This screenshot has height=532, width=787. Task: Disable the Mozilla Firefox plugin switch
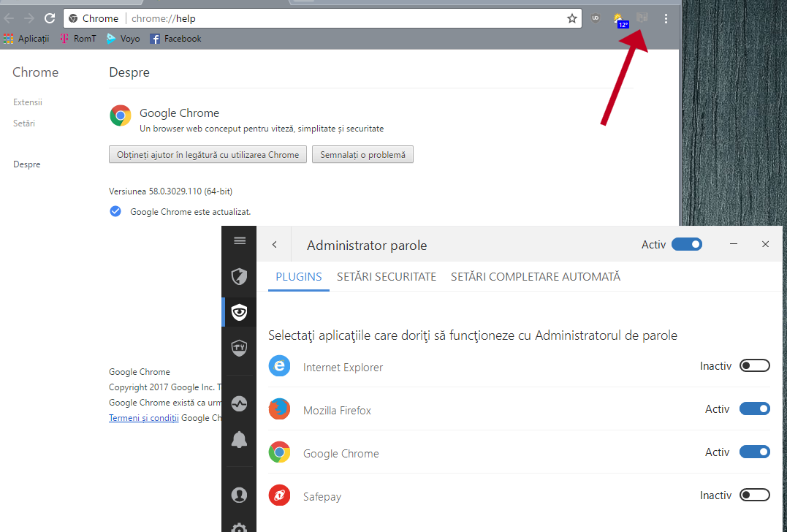coord(754,409)
